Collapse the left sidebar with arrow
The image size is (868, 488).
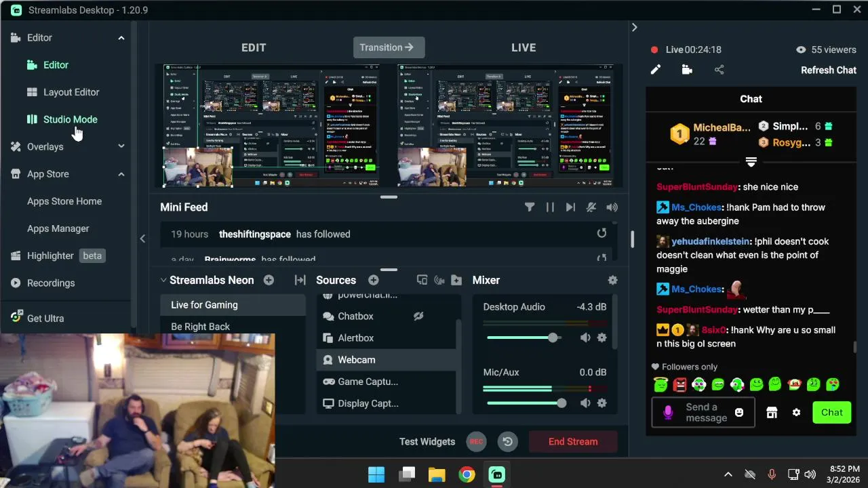point(142,239)
